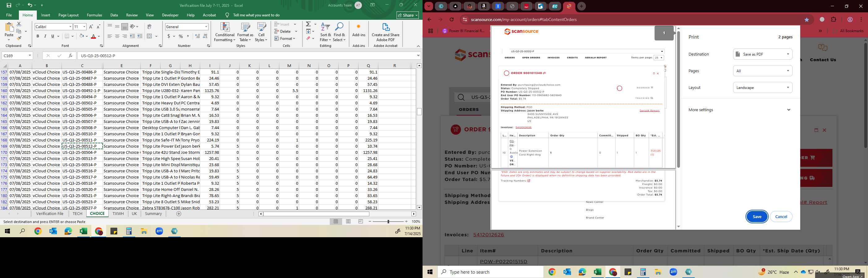Click the Chrome bookmark star icon
868x278 pixels.
(807, 19)
